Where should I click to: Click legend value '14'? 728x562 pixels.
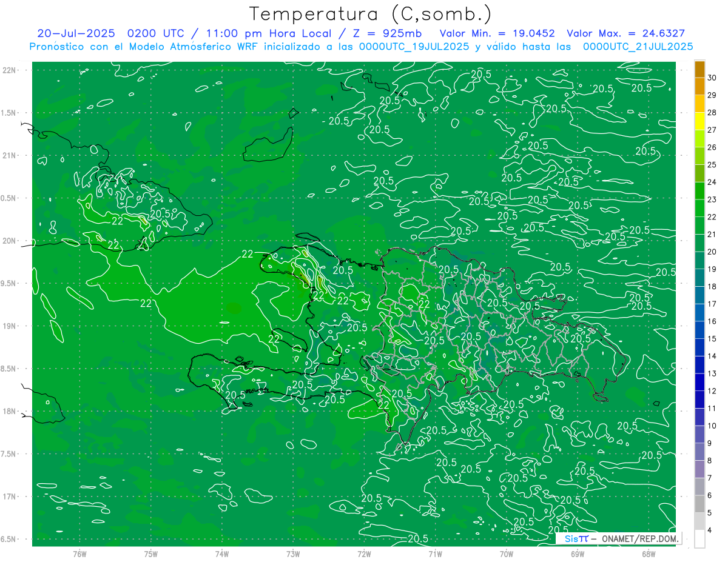pos(712,356)
